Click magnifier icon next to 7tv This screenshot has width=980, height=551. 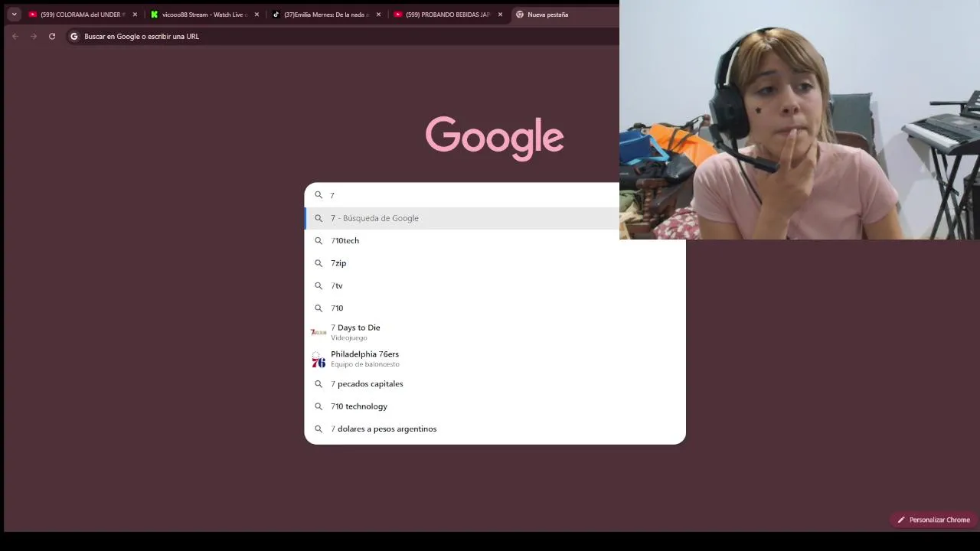(x=318, y=285)
